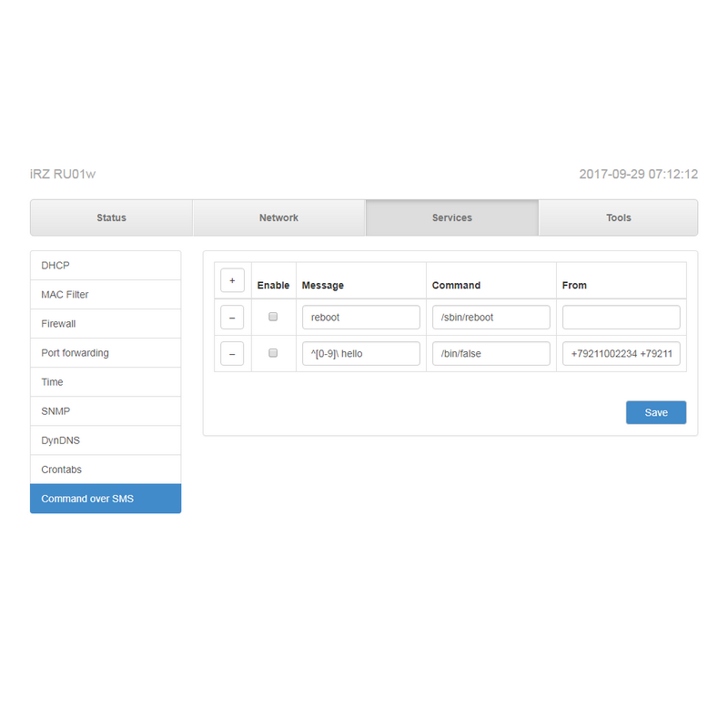Open DHCP settings in sidebar
Screen dimensions: 728x728
tap(106, 266)
